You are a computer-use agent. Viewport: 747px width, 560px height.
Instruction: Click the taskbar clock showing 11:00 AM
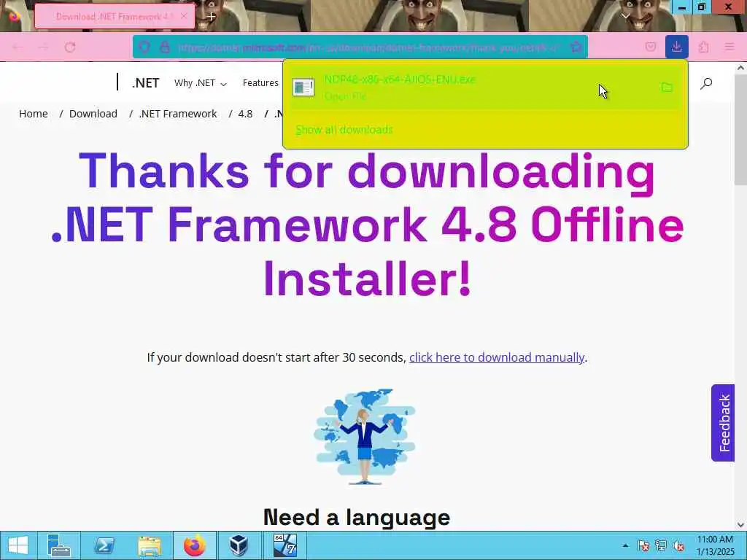point(715,545)
